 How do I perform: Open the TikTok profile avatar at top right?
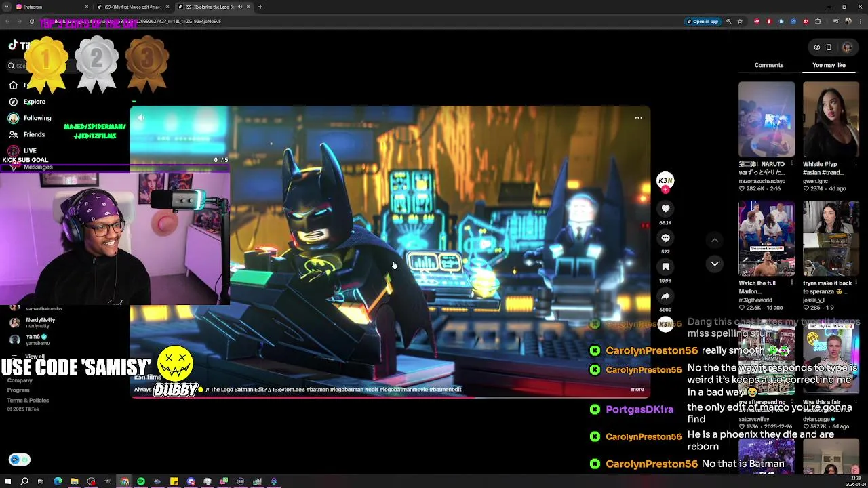click(x=847, y=47)
